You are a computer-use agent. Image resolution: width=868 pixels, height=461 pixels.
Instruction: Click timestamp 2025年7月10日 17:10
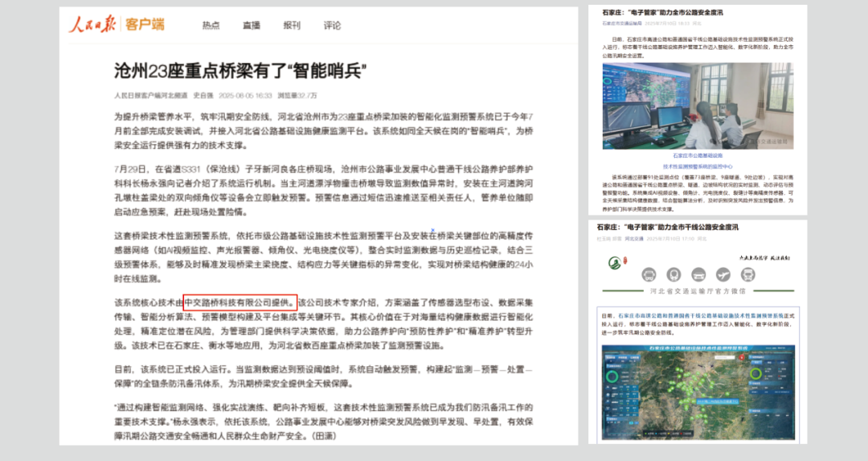tap(671, 239)
